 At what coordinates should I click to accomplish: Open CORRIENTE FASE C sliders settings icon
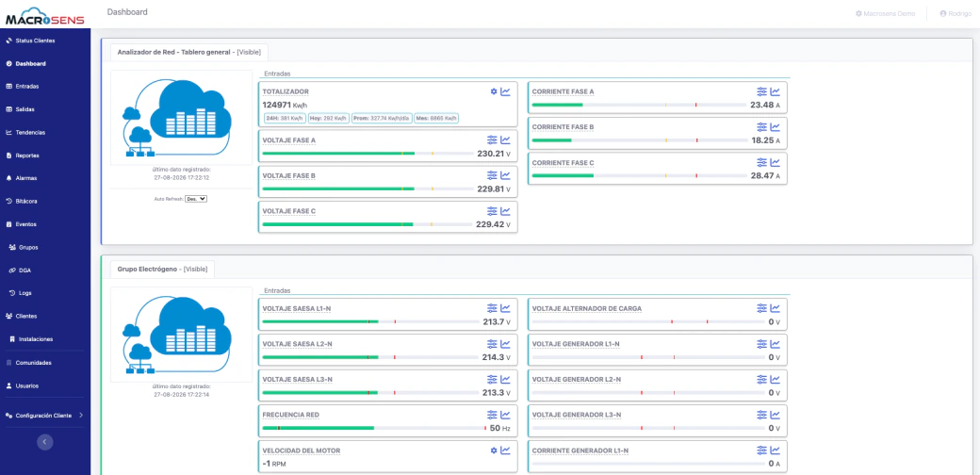(762, 162)
